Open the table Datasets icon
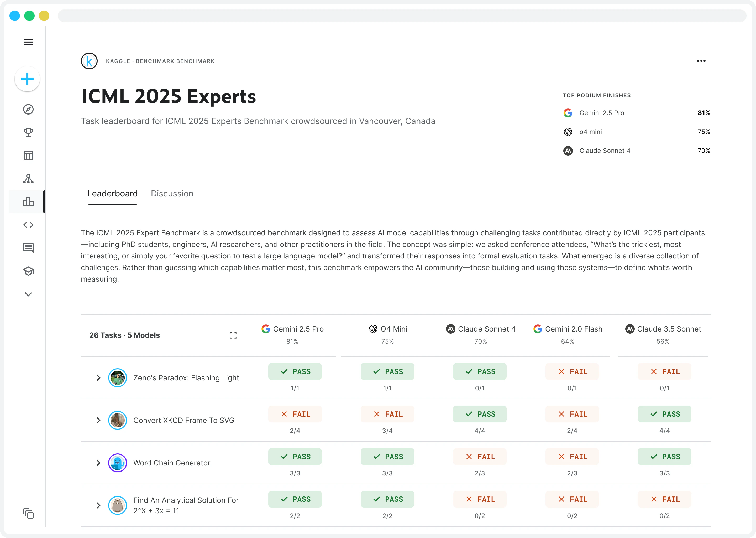This screenshot has height=538, width=756. 28,155
